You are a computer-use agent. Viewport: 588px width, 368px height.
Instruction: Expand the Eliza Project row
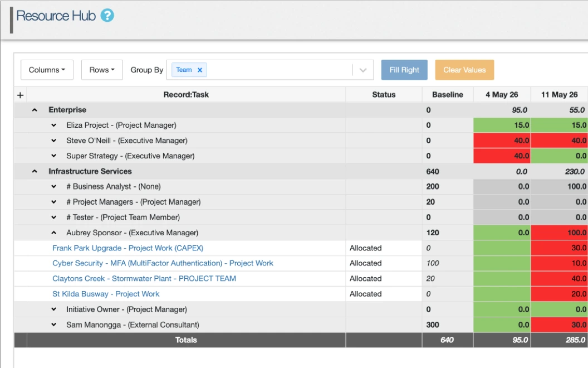(53, 125)
